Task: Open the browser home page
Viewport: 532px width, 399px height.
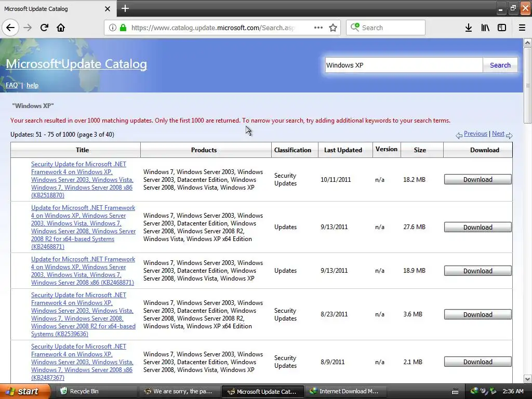Action: coord(61,28)
